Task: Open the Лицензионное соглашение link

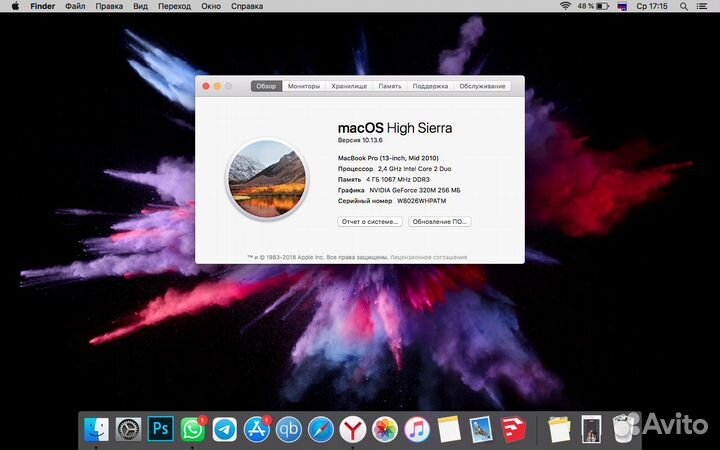Action: [428, 257]
